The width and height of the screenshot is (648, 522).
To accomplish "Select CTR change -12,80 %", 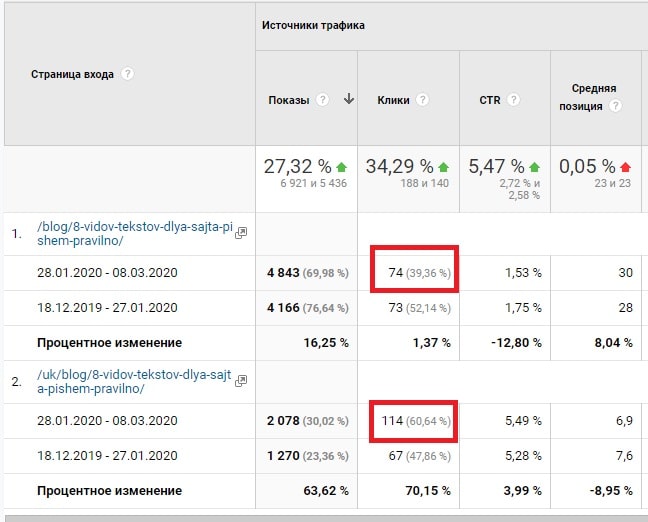I will click(517, 343).
